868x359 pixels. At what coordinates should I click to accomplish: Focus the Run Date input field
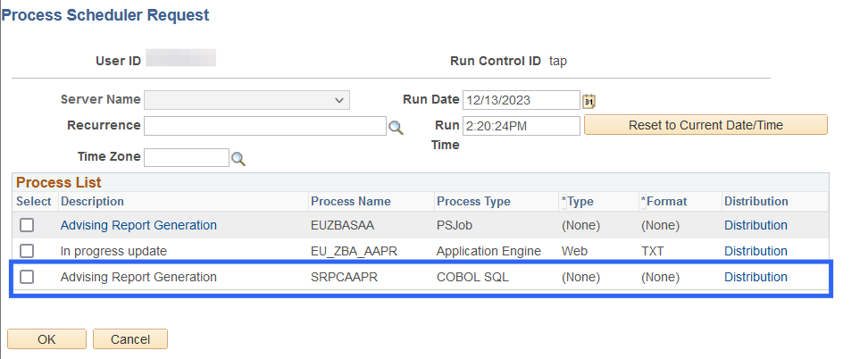point(522,100)
